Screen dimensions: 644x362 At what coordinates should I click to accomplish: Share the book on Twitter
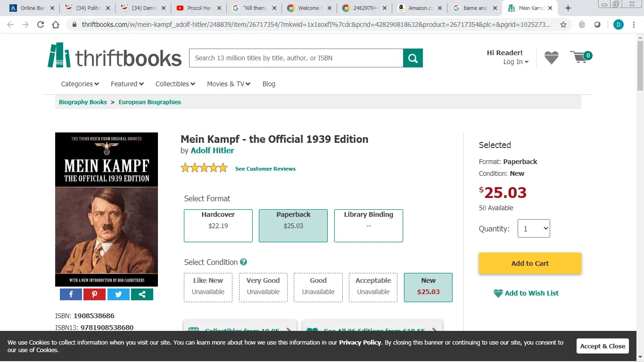[x=118, y=294]
